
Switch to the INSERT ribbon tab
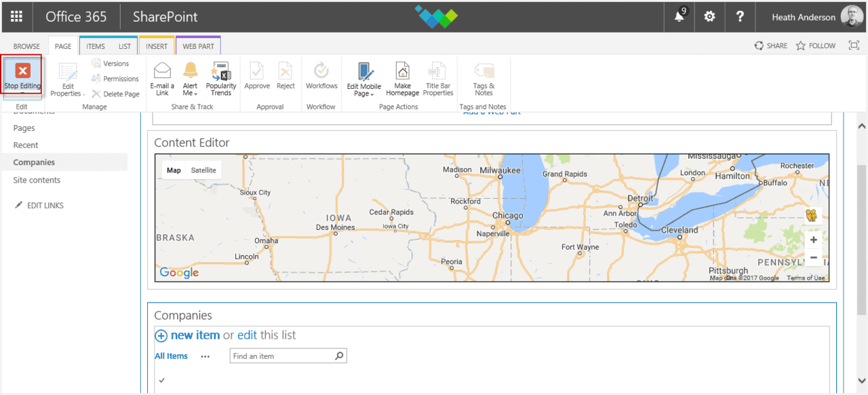(x=157, y=46)
